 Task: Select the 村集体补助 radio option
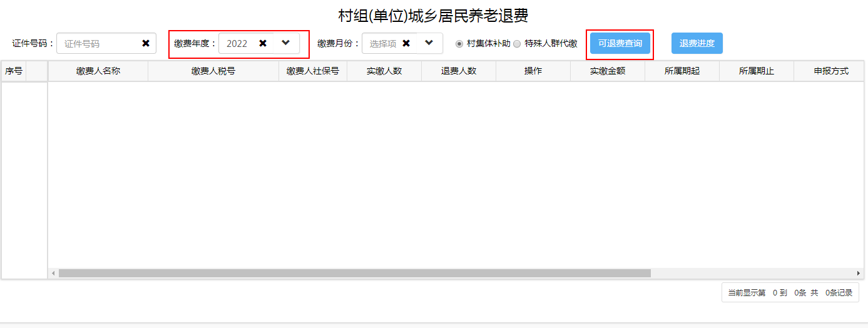pos(459,44)
